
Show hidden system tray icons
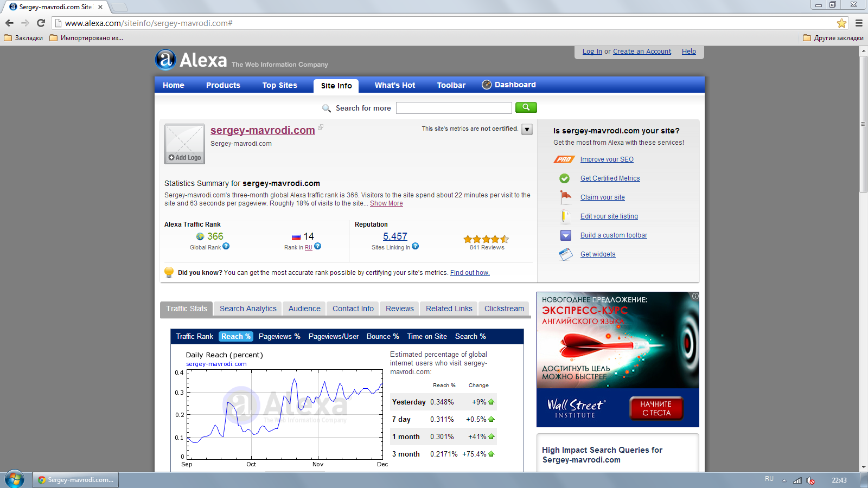[784, 480]
